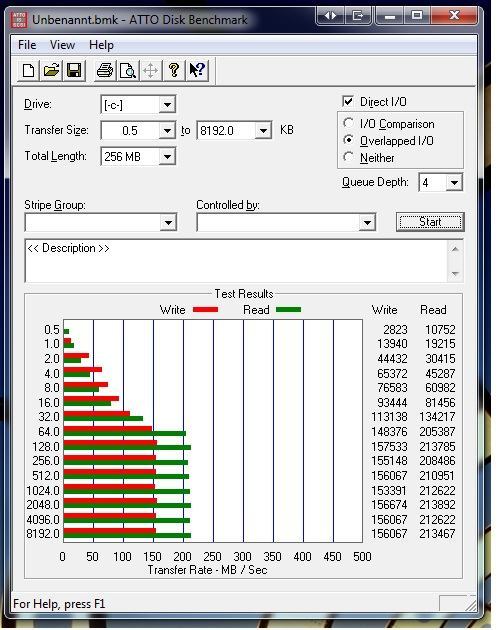The height and width of the screenshot is (630, 500).
Task: Toggle the Direct I/O checkbox
Action: click(348, 101)
